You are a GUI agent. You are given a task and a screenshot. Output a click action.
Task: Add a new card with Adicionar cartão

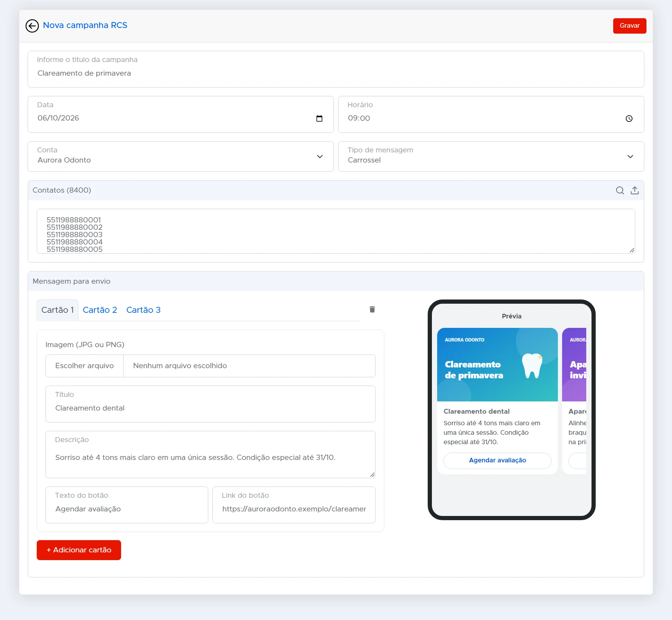point(79,550)
